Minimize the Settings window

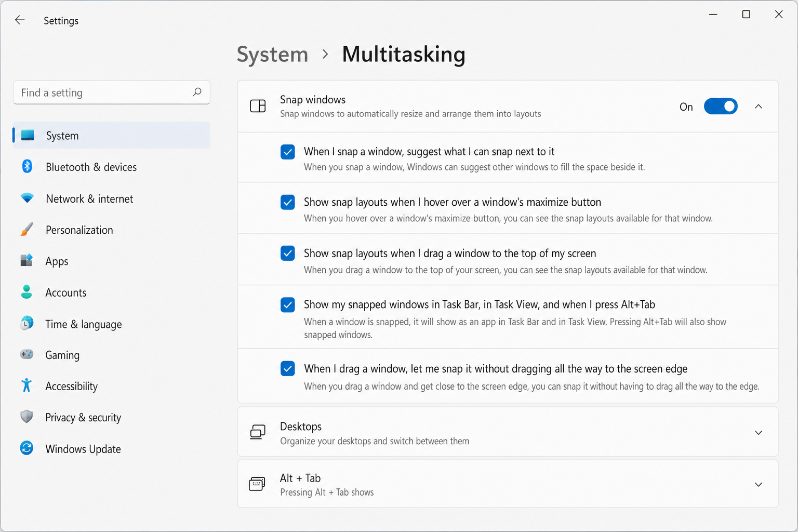click(713, 15)
